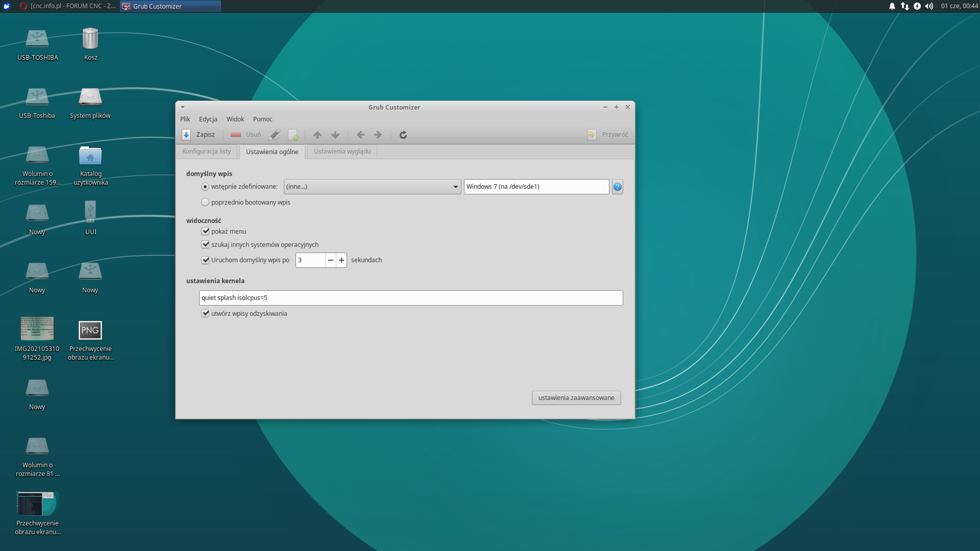Click the Zapisz text label
The image size is (980, 551).
pyautogui.click(x=206, y=135)
